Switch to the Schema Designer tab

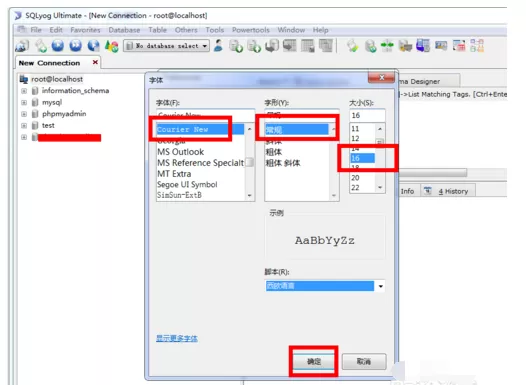tap(429, 81)
